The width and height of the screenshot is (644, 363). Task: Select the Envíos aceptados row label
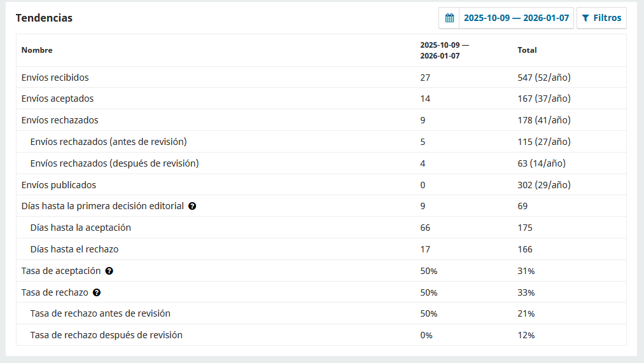click(x=57, y=99)
